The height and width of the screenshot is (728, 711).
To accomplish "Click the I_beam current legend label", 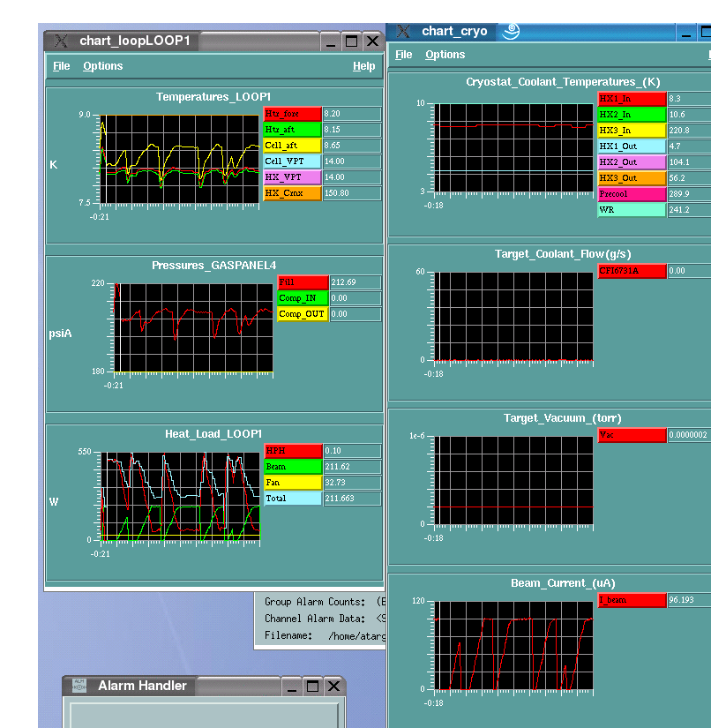I will click(632, 600).
